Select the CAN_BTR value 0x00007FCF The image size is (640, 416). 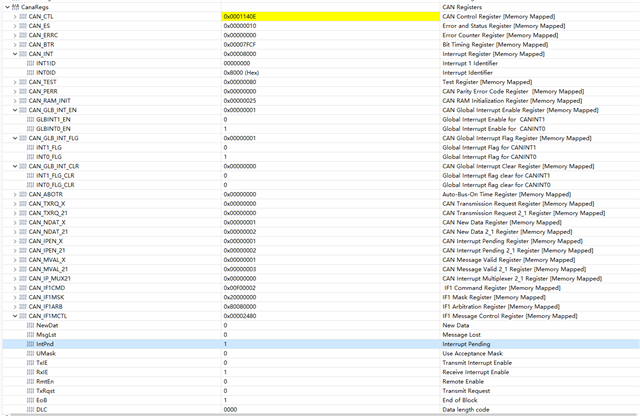click(240, 44)
